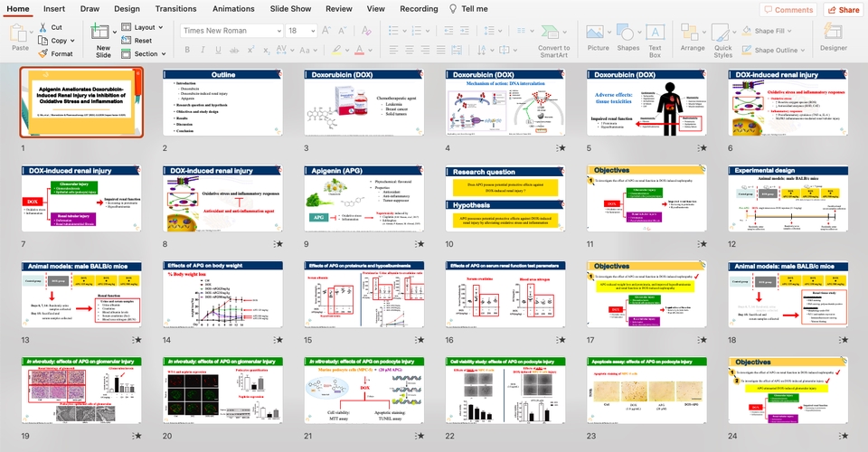Viewport: 868px width, 452px height.
Task: Click the New Slide icon
Action: [x=100, y=32]
